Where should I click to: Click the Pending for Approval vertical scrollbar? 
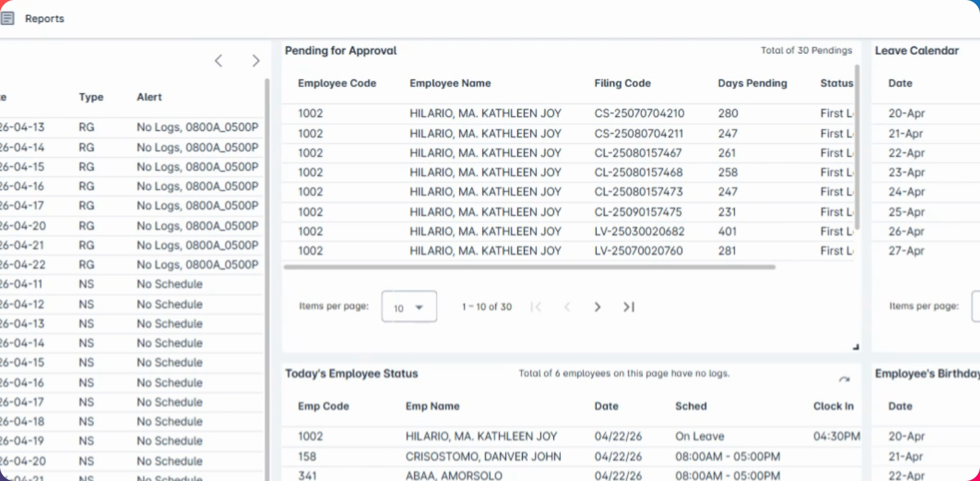click(x=857, y=147)
